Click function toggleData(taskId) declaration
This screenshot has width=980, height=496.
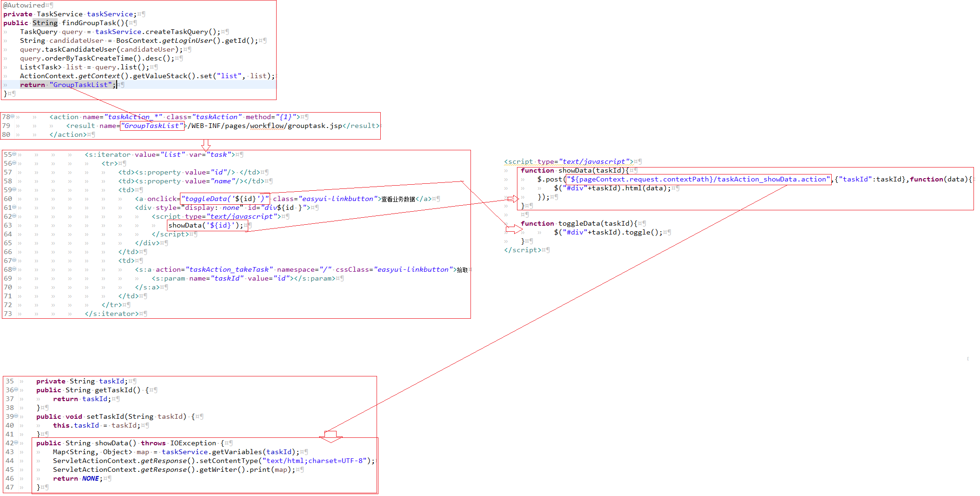(x=579, y=223)
